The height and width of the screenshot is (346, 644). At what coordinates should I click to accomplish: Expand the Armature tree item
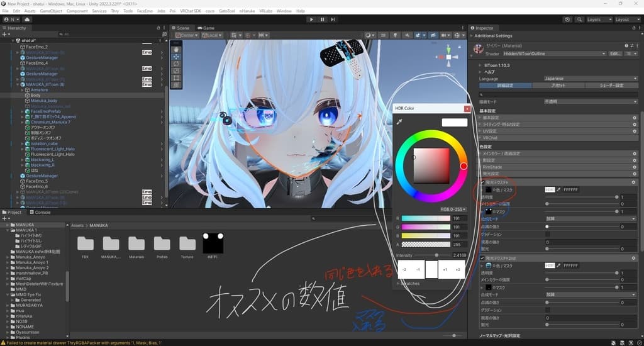tap(22, 89)
